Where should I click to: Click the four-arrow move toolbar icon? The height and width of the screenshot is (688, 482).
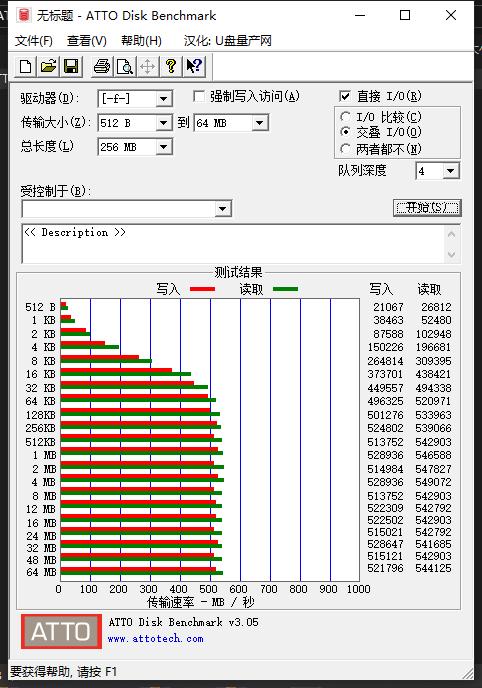(x=148, y=67)
